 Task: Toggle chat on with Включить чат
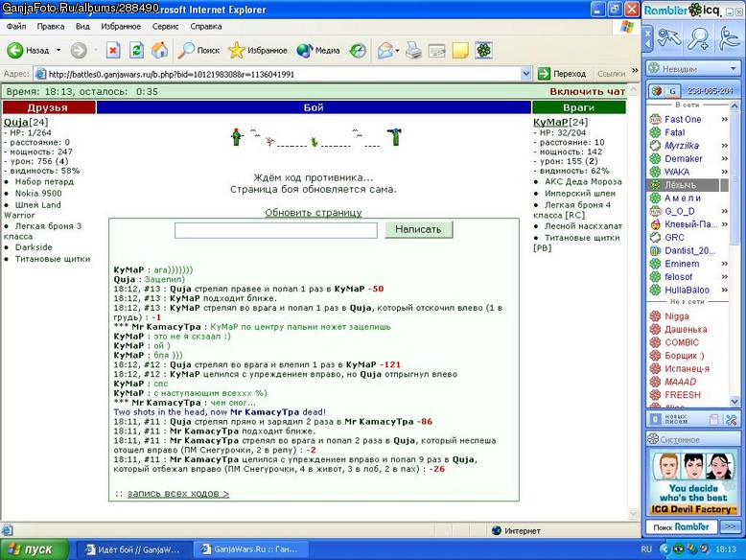(588, 91)
